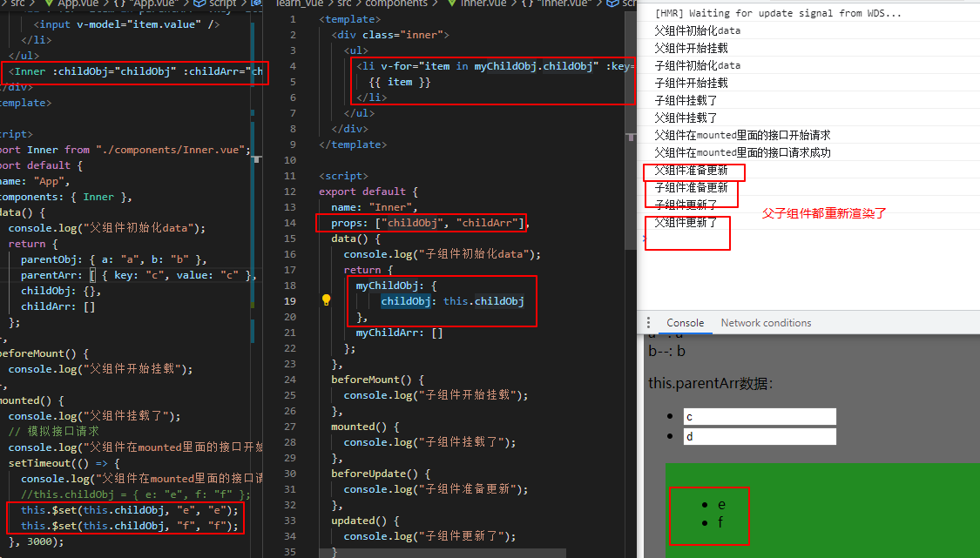Viewport: 980px width, 558px height.
Task: Click the '<Inner :childObj="childObj"' line in App.vue
Action: [136, 71]
